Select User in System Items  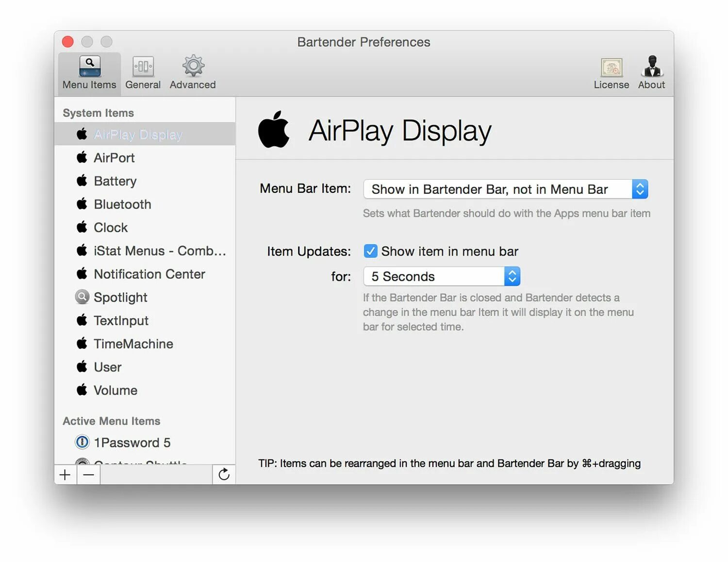coord(145,367)
